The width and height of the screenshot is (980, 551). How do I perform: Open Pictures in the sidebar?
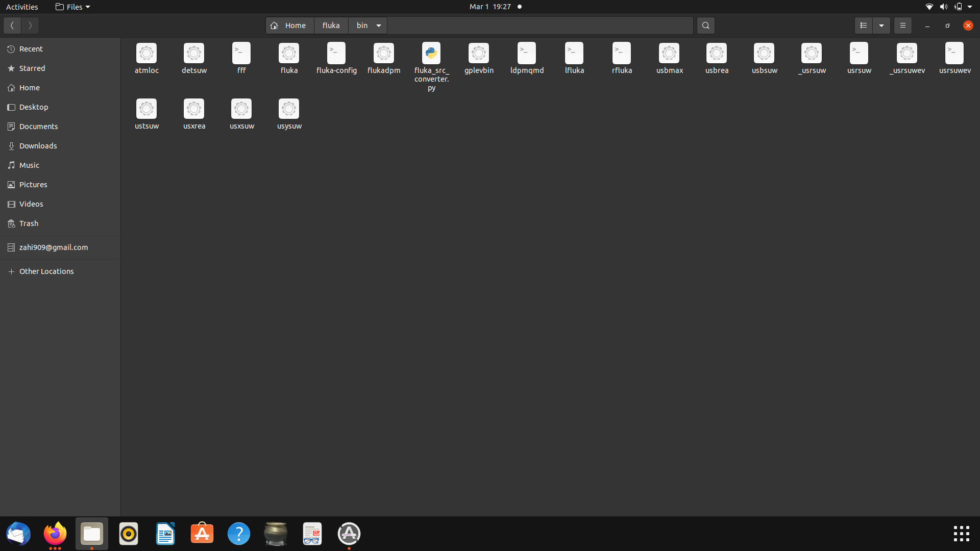point(60,185)
